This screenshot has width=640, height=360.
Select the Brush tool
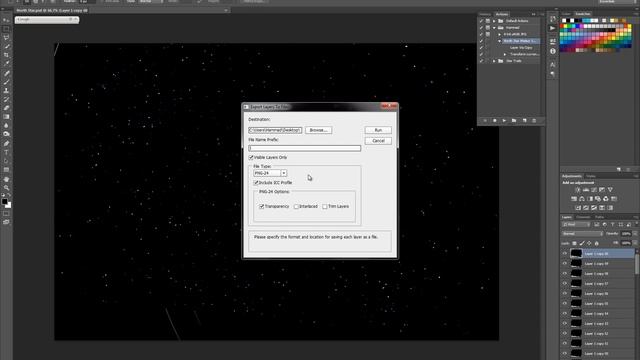click(6, 82)
